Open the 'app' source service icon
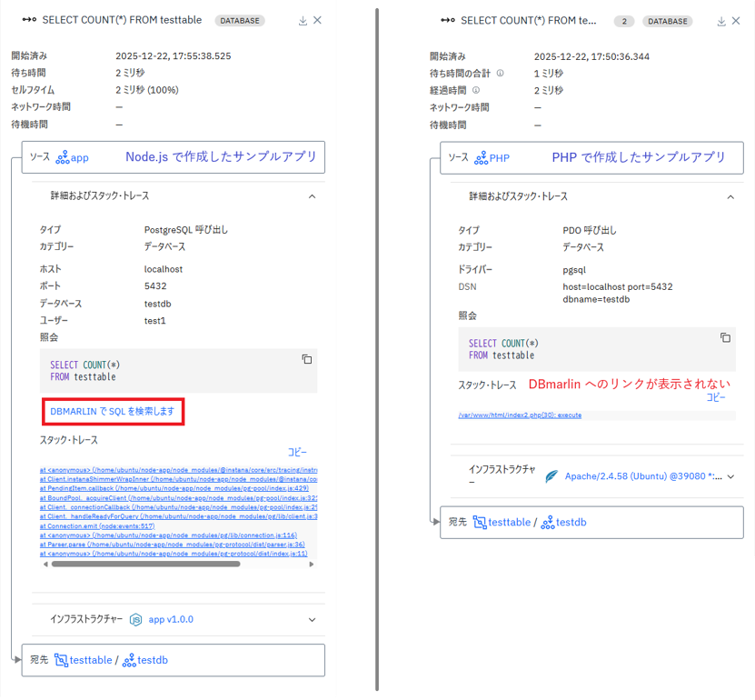This screenshot has height=700, width=755. 62,157
